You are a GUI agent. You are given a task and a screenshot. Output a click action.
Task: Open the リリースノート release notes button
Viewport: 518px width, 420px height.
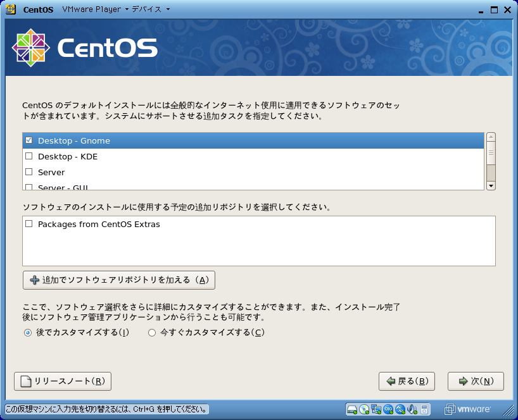pos(63,381)
